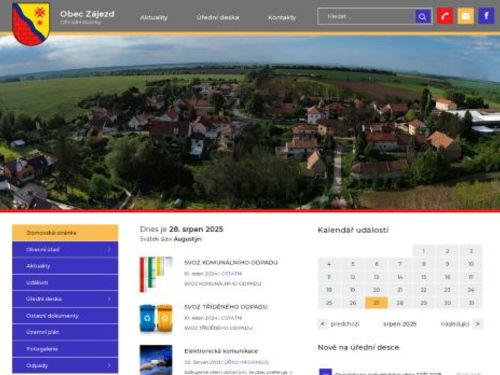Expand Odpady sidebar submenu arrow
Viewport: 500px width, 375px height.
click(x=109, y=366)
